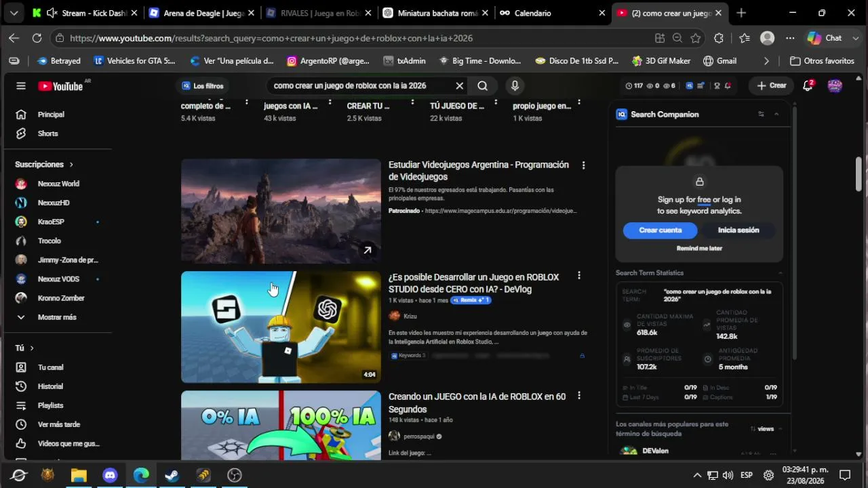This screenshot has height=488, width=868.
Task: Open the browser tab search dropdown
Action: click(14, 13)
